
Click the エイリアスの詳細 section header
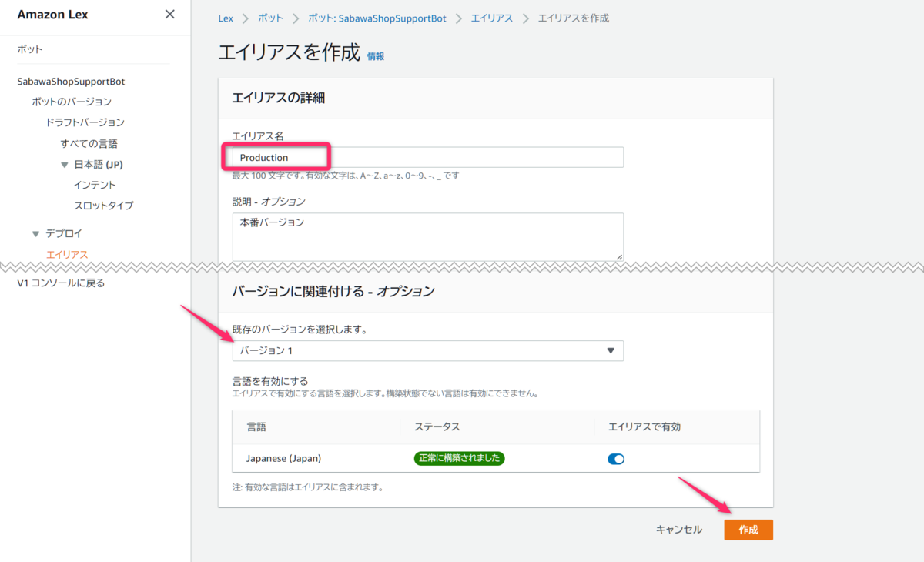(279, 98)
